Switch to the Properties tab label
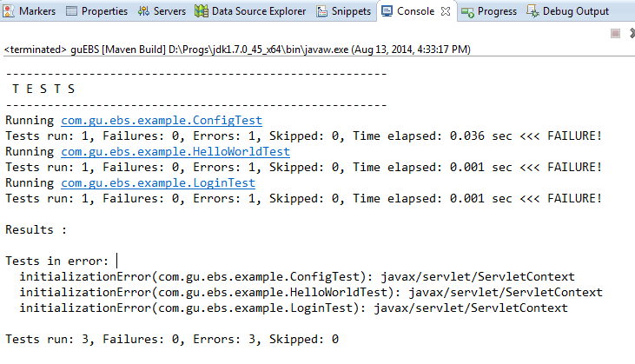This screenshot has height=364, width=635. 104,11
